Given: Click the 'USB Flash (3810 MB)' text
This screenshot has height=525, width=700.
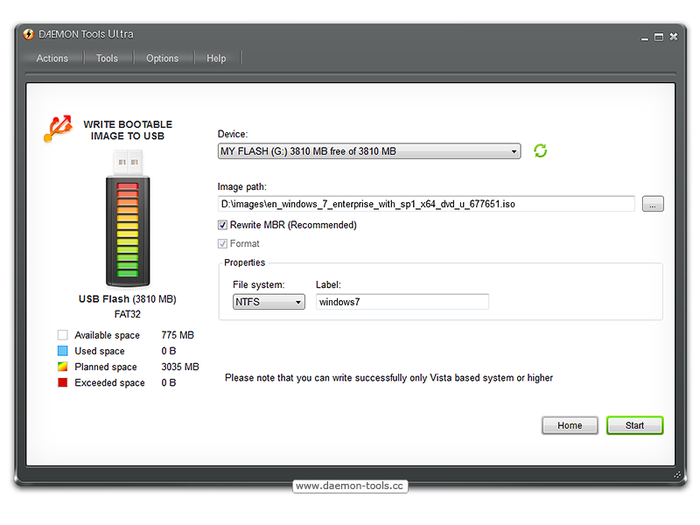Looking at the screenshot, I should [128, 299].
